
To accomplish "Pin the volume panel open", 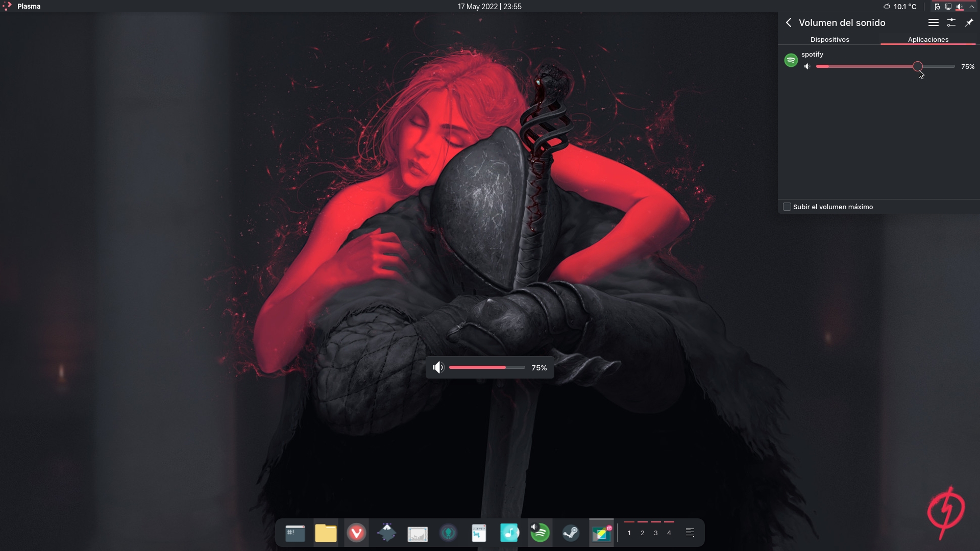I will (969, 22).
